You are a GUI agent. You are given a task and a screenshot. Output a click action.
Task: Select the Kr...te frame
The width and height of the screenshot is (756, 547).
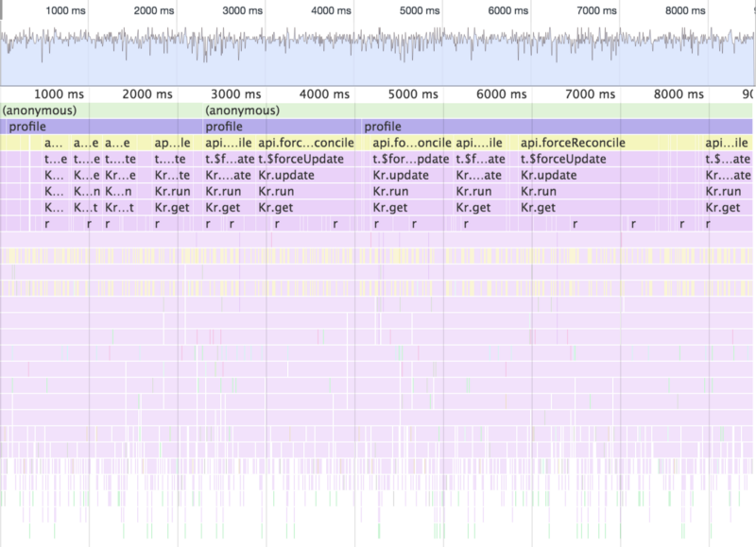172,175
